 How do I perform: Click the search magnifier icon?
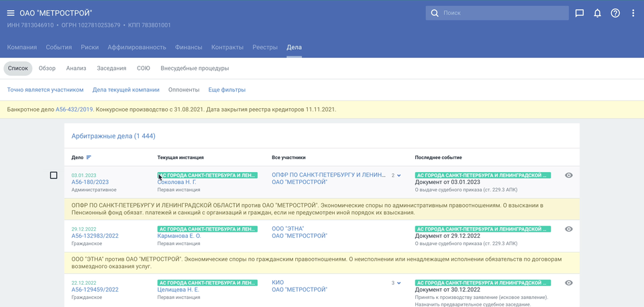pyautogui.click(x=435, y=13)
